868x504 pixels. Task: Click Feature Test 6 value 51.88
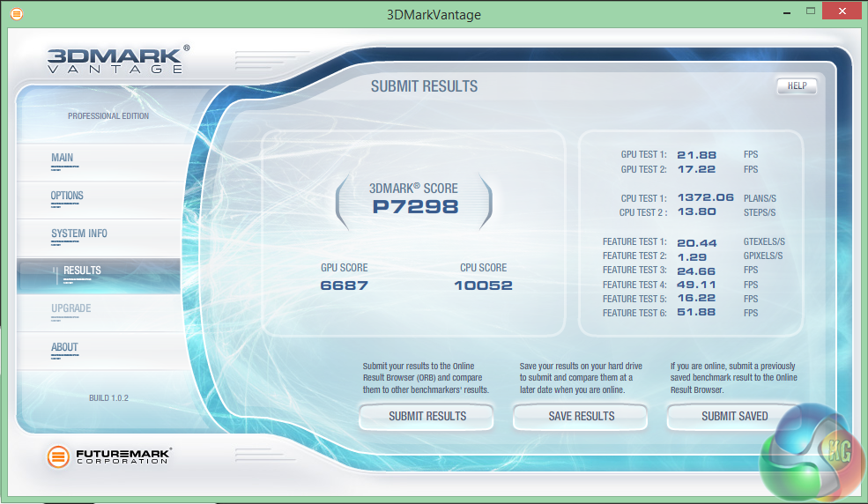click(x=696, y=312)
